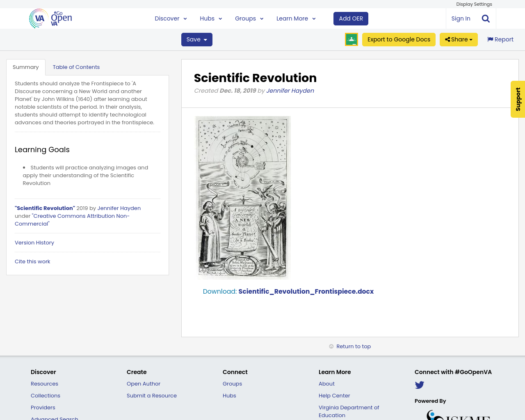Click the #GoOpenVA logo
This screenshot has height=420, width=525.
51,18
